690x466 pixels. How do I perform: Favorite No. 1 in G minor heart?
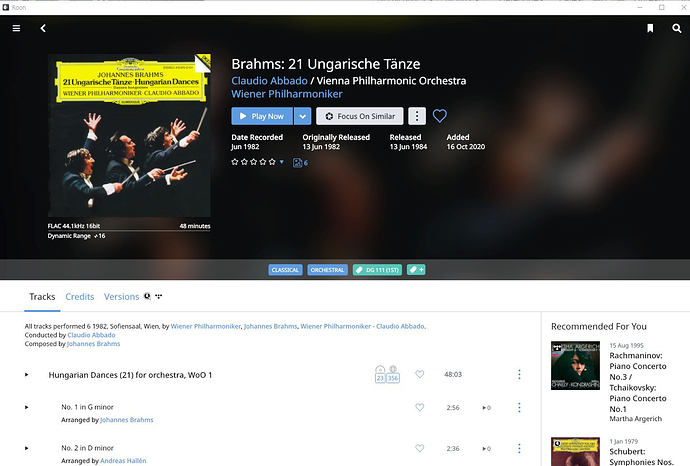coord(420,407)
